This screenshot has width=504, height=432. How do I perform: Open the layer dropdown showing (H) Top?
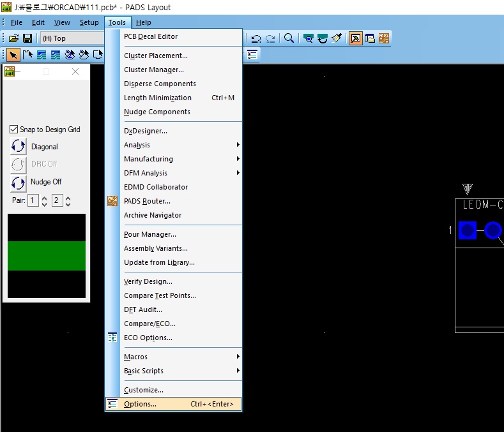pyautogui.click(x=72, y=38)
